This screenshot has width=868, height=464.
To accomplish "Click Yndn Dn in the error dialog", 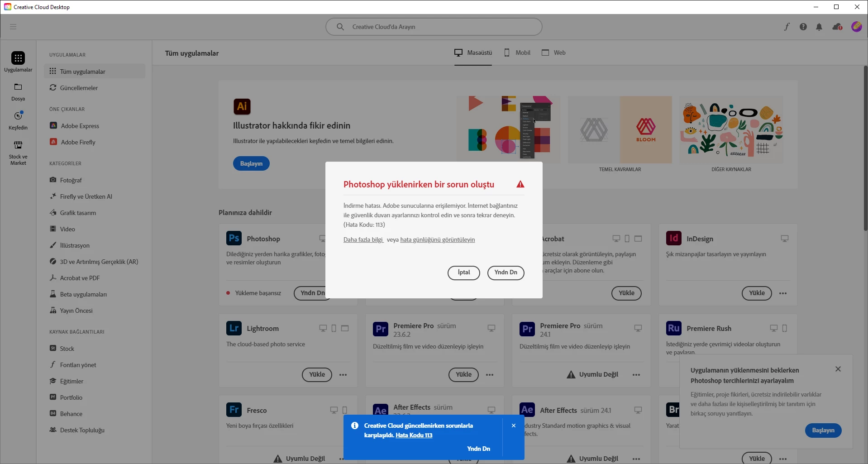I will 506,273.
